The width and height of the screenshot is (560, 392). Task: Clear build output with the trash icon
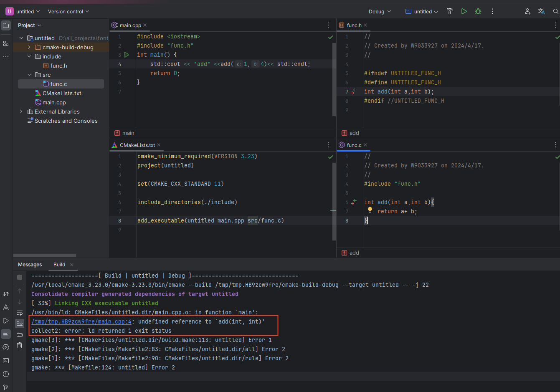pyautogui.click(x=19, y=345)
